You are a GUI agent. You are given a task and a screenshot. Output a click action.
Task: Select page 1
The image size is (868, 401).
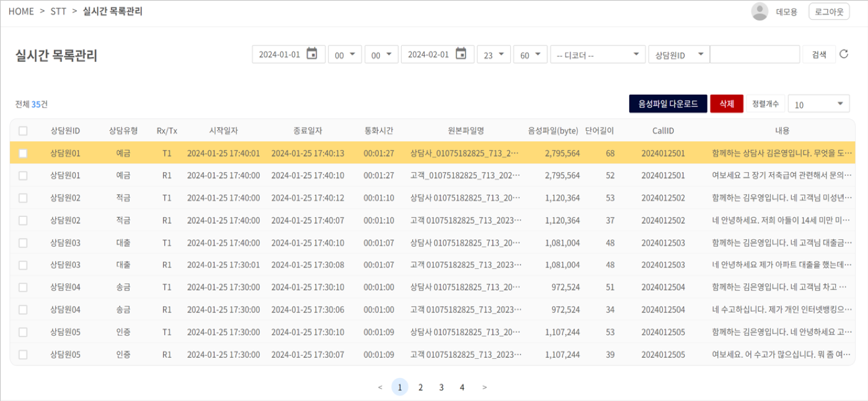[x=400, y=387]
